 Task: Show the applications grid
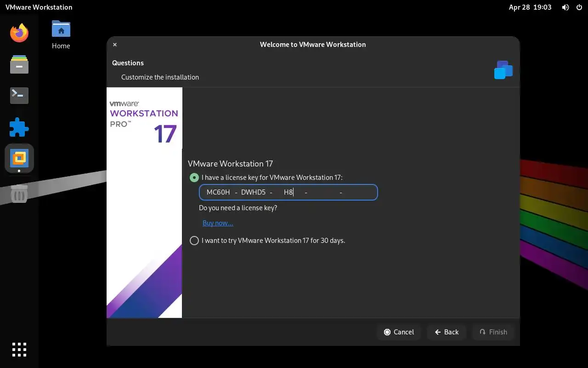tap(19, 350)
